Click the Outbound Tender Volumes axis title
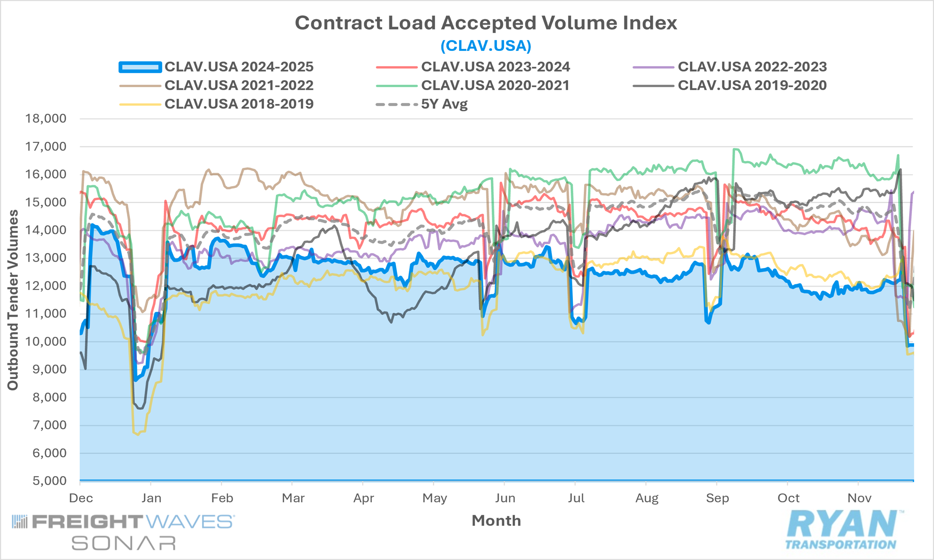The width and height of the screenshot is (934, 560). [x=13, y=300]
